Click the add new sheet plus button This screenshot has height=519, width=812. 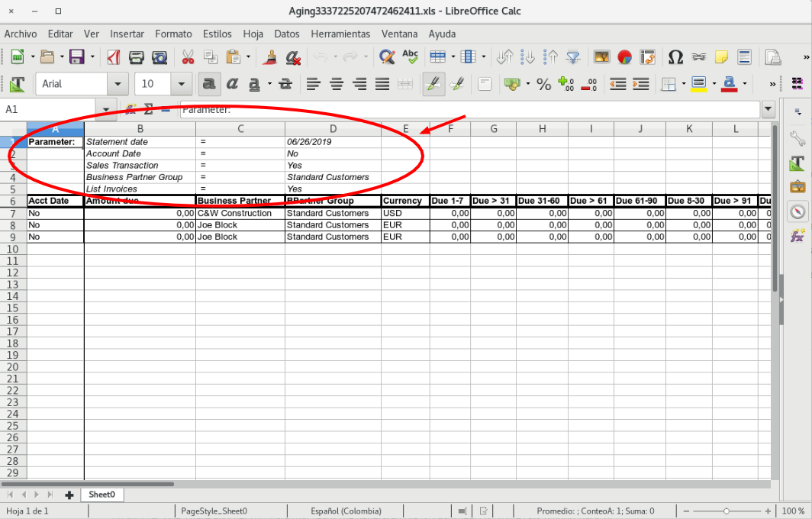69,495
